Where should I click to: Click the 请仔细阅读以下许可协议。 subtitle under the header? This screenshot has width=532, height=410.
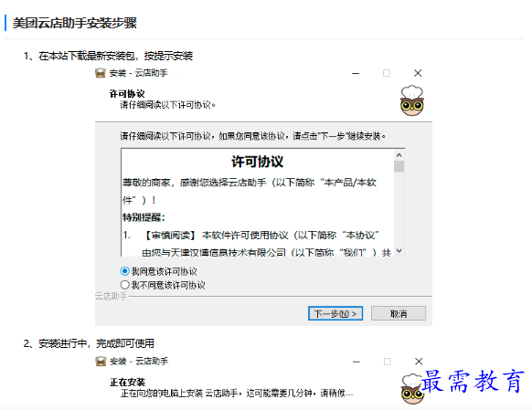(168, 105)
